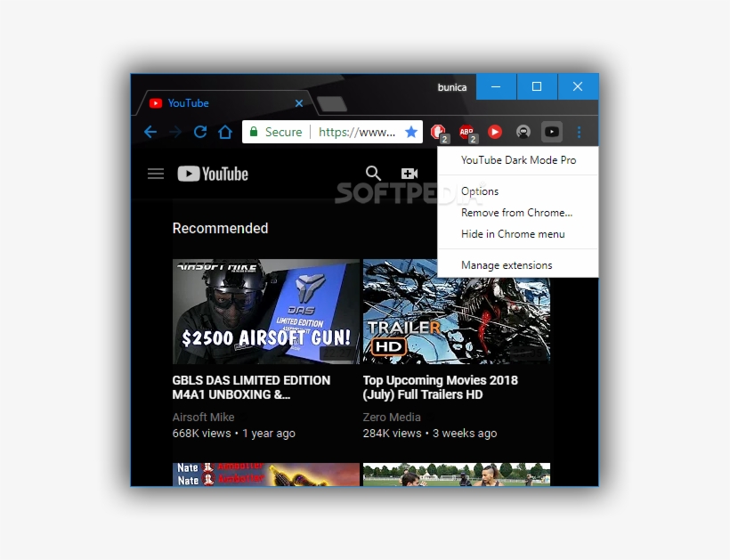Close the YouTube browser tab
Screen dimensions: 730x560
point(299,103)
